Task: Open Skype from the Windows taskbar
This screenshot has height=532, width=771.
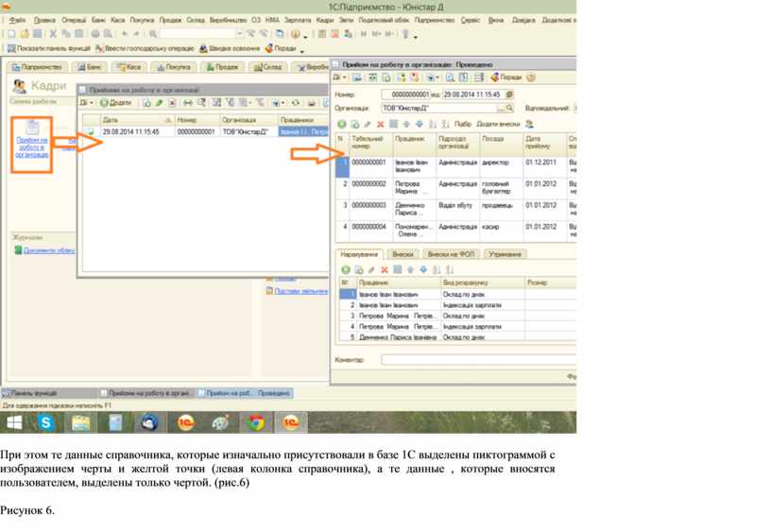Action: pyautogui.click(x=45, y=422)
